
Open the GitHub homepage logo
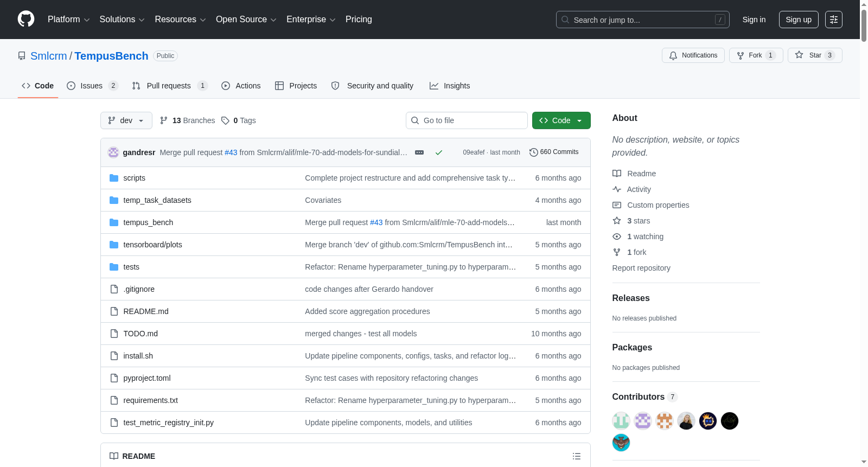coord(26,20)
